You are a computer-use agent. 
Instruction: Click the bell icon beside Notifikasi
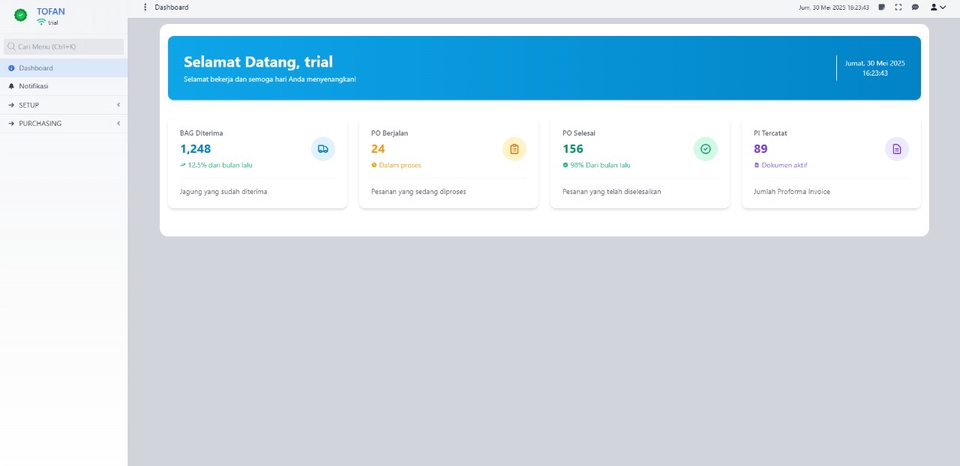coord(11,86)
